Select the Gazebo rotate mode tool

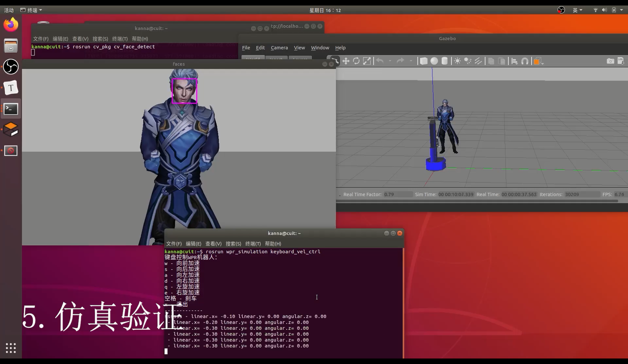pyautogui.click(x=356, y=61)
